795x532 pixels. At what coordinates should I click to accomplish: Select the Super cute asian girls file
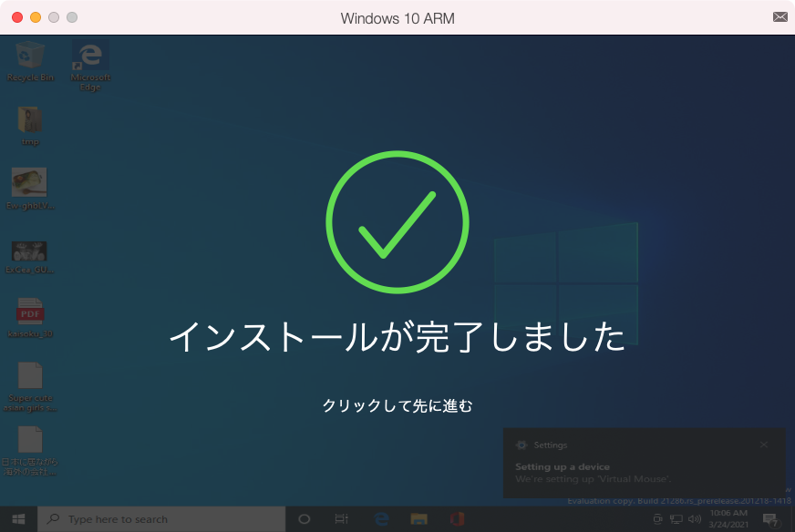(30, 386)
